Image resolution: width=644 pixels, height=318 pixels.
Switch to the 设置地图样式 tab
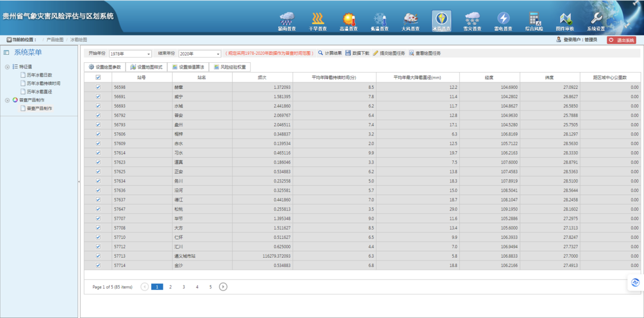pyautogui.click(x=146, y=67)
